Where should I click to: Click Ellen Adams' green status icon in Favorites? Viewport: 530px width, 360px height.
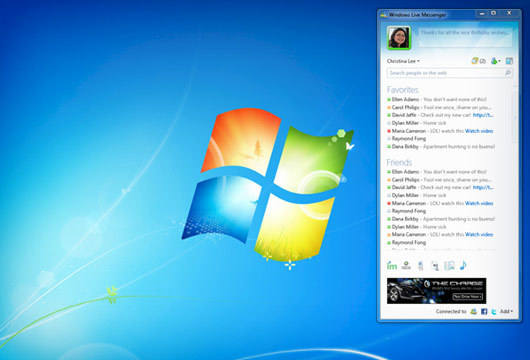[x=389, y=99]
